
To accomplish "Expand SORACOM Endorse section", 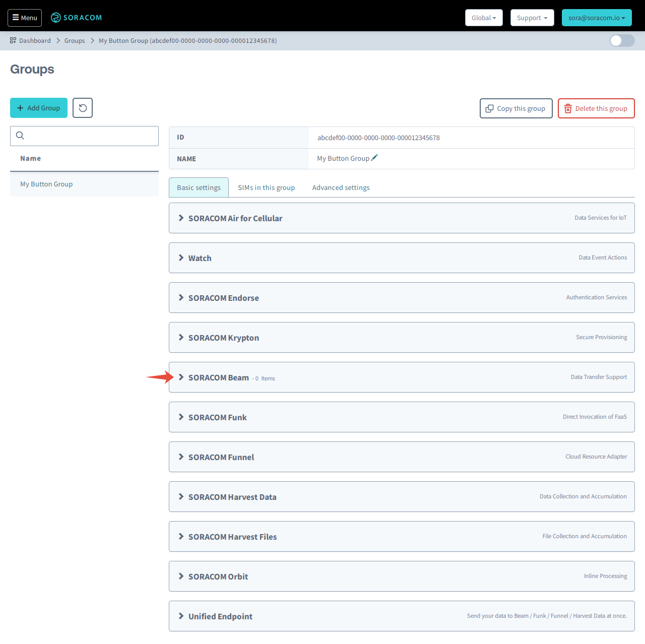I will tap(402, 298).
